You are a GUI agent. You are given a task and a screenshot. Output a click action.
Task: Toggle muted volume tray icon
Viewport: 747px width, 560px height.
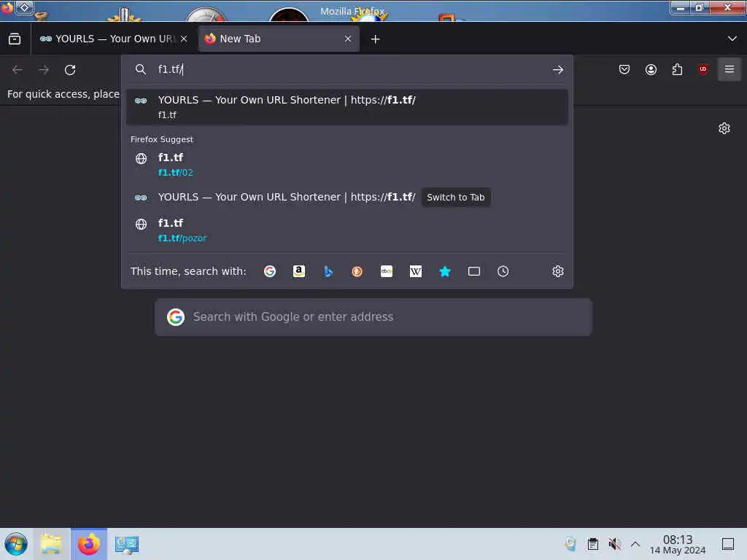tap(614, 544)
